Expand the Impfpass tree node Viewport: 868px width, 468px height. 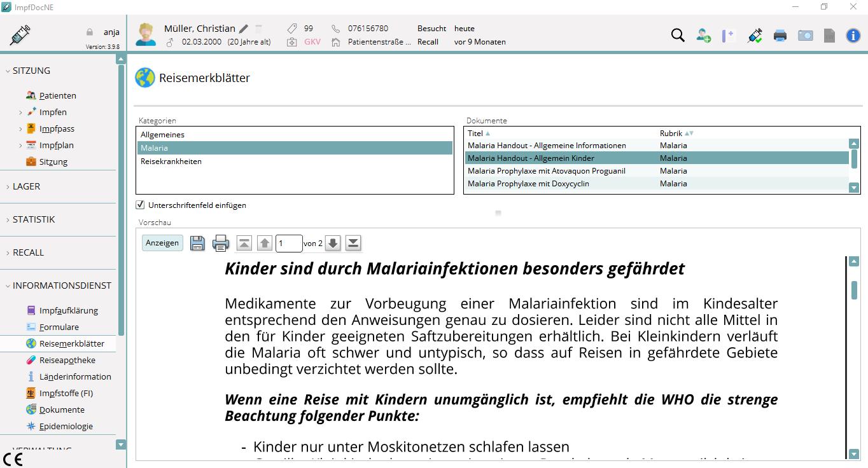[21, 129]
